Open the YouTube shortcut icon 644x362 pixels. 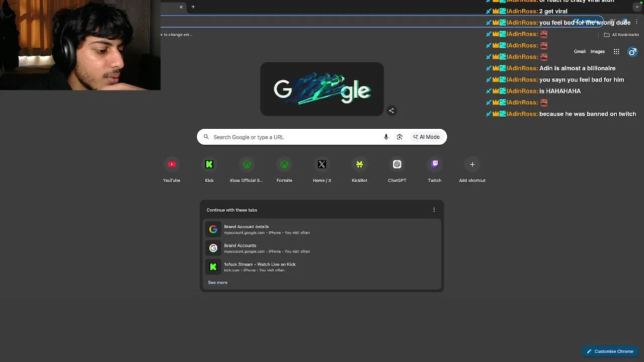pyautogui.click(x=172, y=164)
